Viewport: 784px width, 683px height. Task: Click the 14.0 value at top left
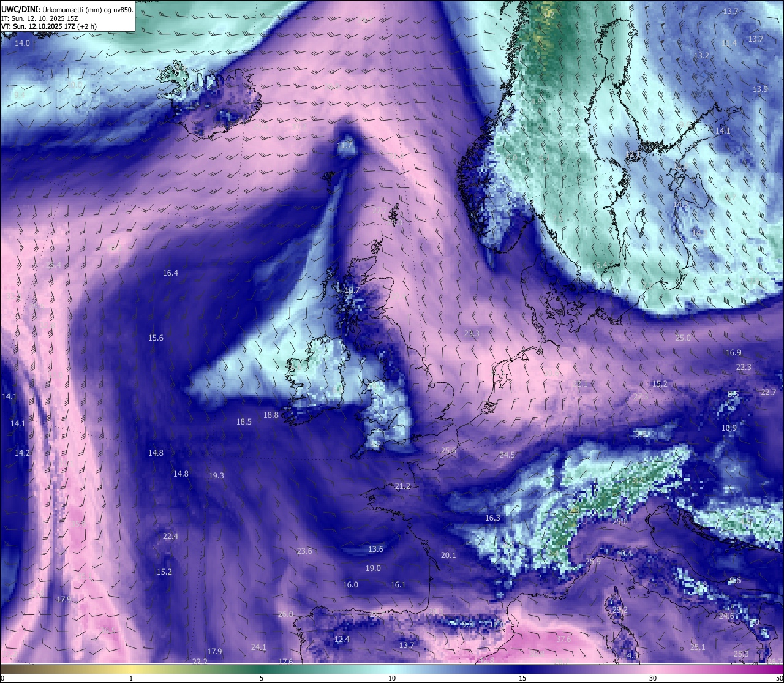[22, 43]
